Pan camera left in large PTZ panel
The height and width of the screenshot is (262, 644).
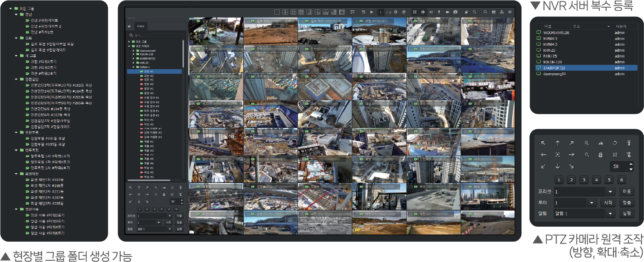click(544, 154)
